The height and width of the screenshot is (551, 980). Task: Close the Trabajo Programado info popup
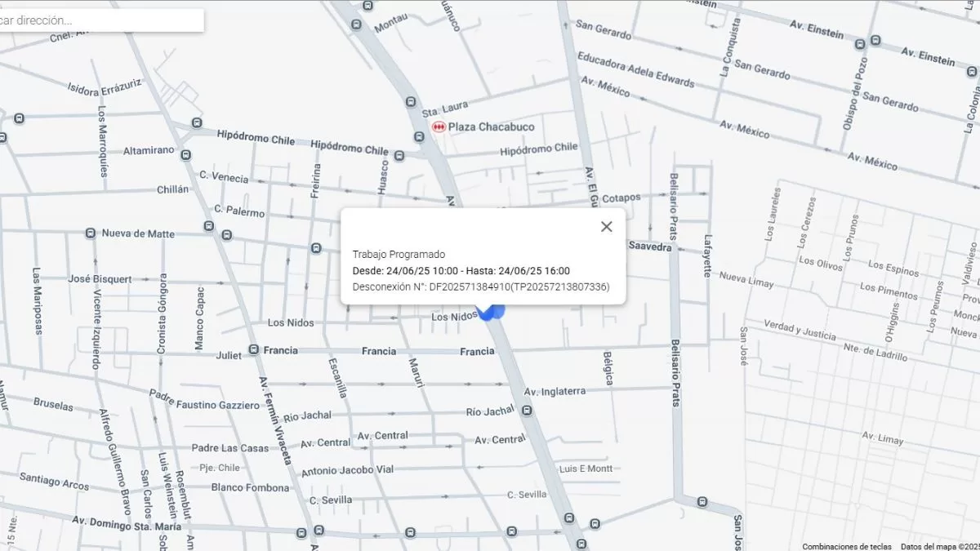[606, 227]
